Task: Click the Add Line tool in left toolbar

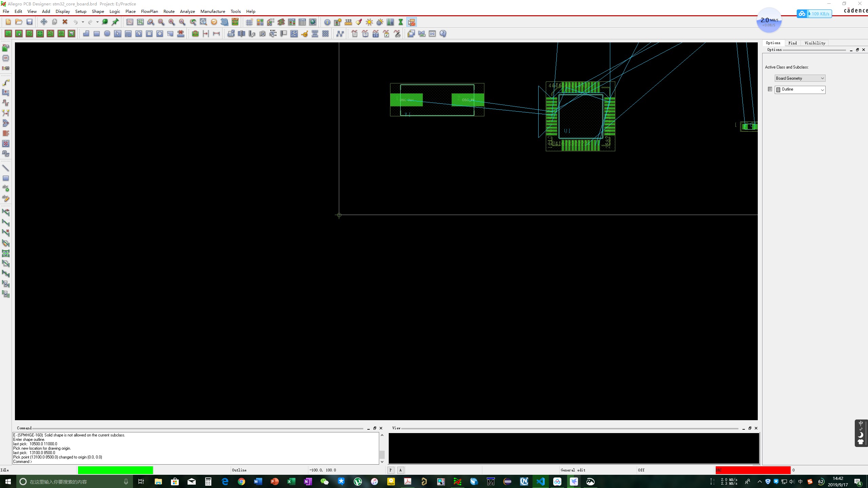Action: click(x=6, y=168)
